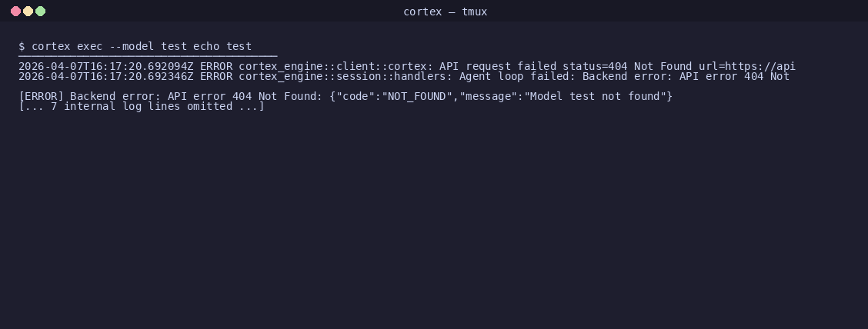868x329 pixels.
Task: Click the 'cortex exec' command text
Action: [67, 46]
